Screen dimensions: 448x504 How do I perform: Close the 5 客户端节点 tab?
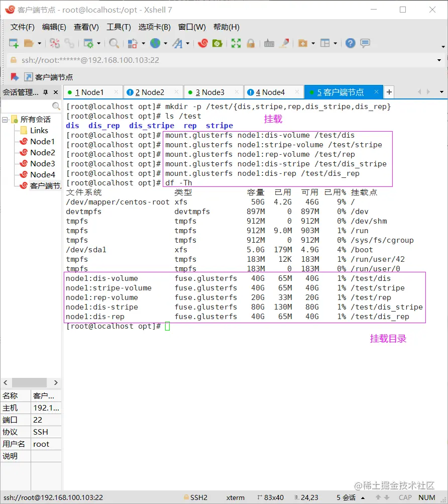[376, 92]
